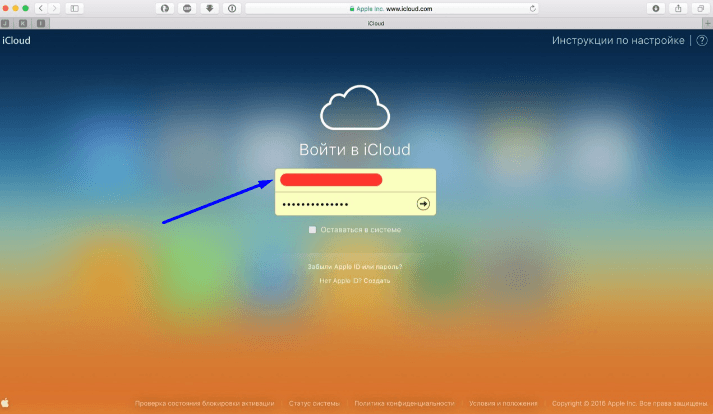Open Политика конфиденциальности footer link
Screen dimensions: 713x414
pyautogui.click(x=404, y=404)
